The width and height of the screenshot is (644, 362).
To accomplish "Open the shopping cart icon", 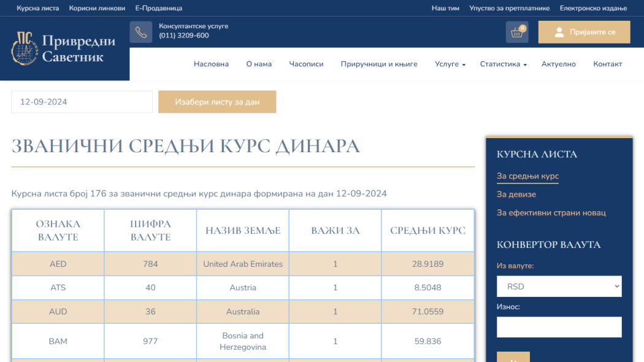I will 517,33.
